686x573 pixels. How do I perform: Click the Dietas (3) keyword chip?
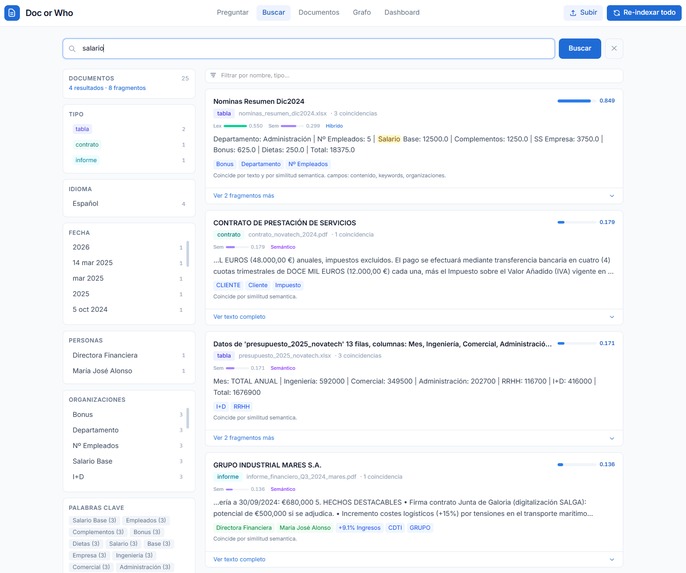point(86,544)
